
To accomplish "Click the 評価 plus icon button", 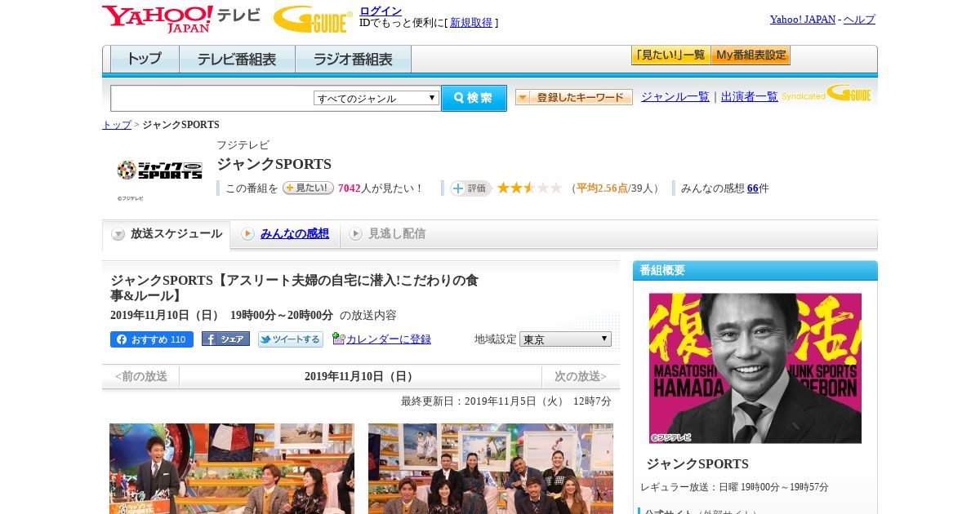I will point(470,188).
